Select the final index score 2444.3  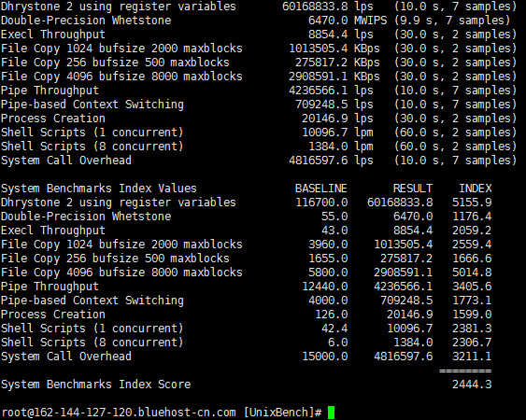472,385
